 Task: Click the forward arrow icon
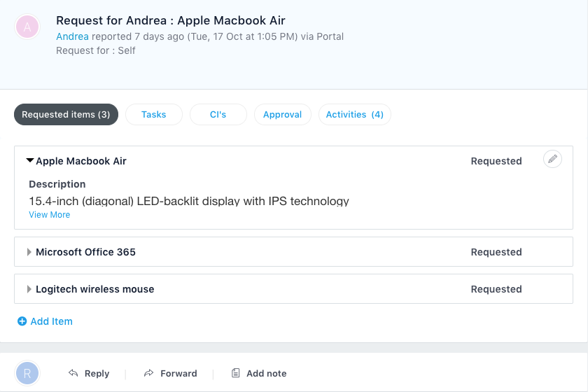point(149,373)
